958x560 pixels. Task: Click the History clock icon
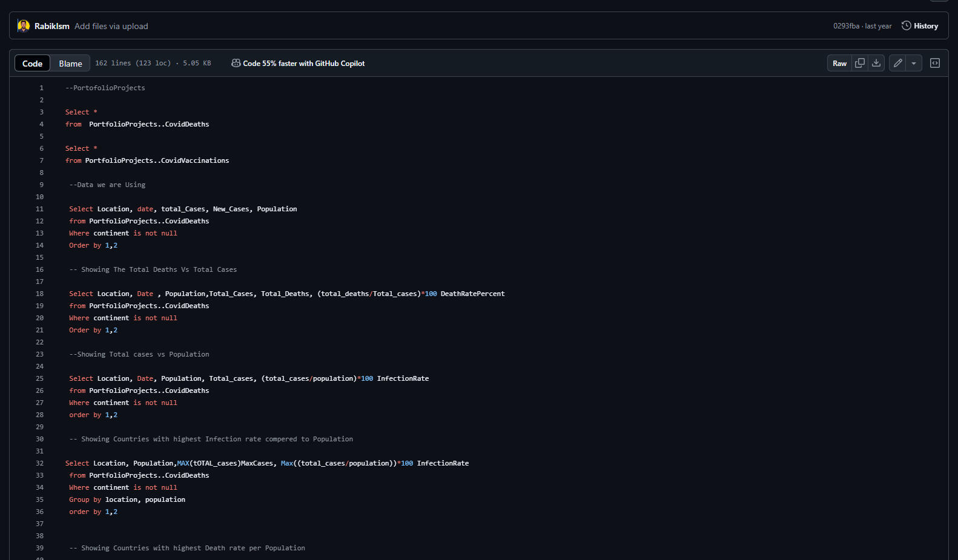click(x=907, y=25)
